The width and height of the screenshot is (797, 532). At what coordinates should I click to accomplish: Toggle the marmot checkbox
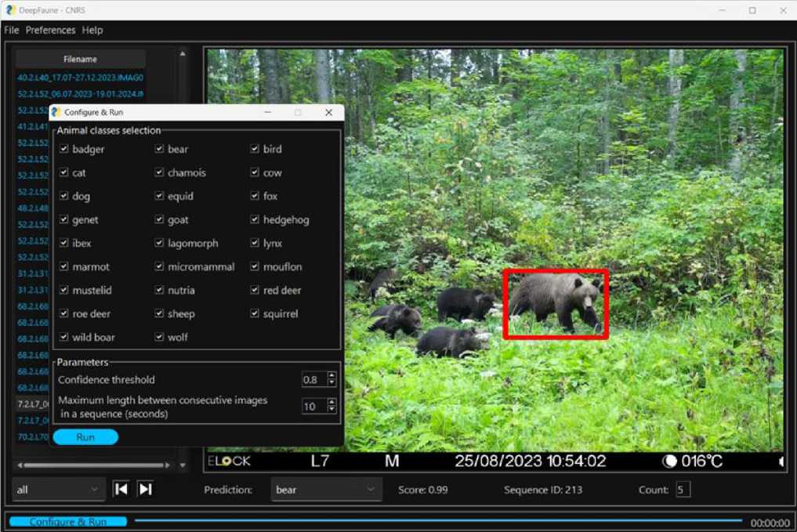[63, 266]
